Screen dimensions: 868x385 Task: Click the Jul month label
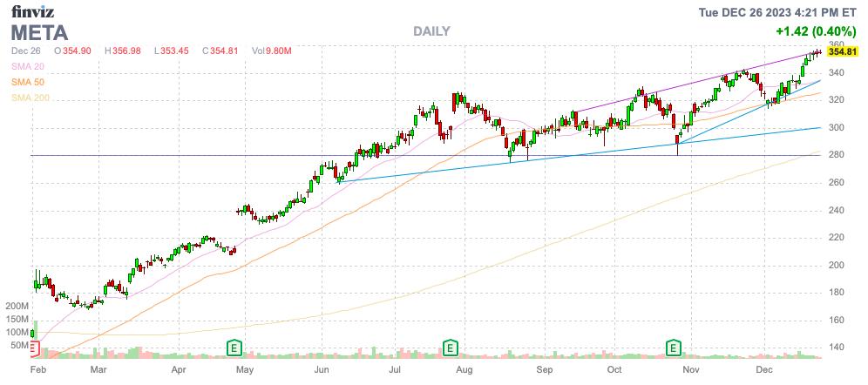[x=396, y=368]
